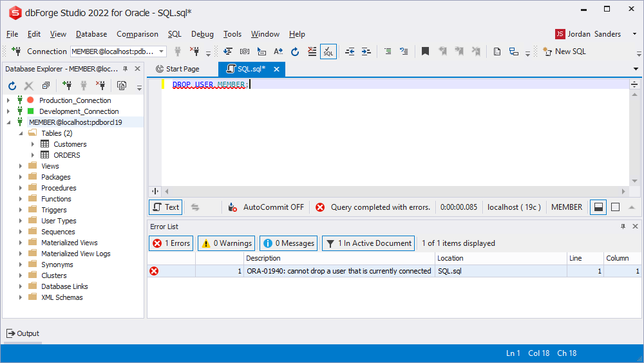Toggle the Messages filter button
The image size is (644, 363).
click(289, 243)
